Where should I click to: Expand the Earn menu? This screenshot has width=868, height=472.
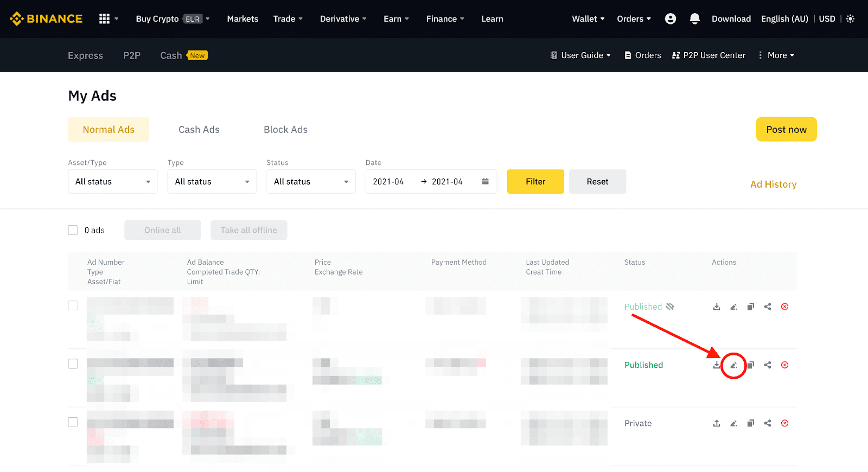(x=396, y=19)
